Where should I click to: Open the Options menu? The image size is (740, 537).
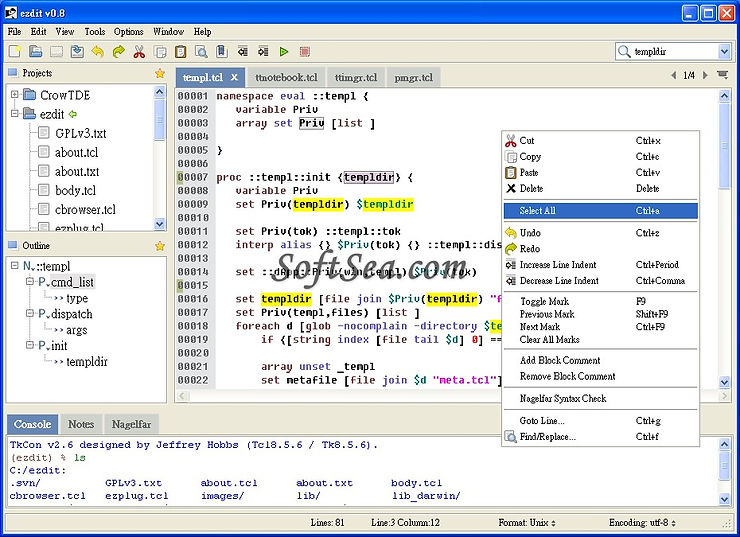128,32
